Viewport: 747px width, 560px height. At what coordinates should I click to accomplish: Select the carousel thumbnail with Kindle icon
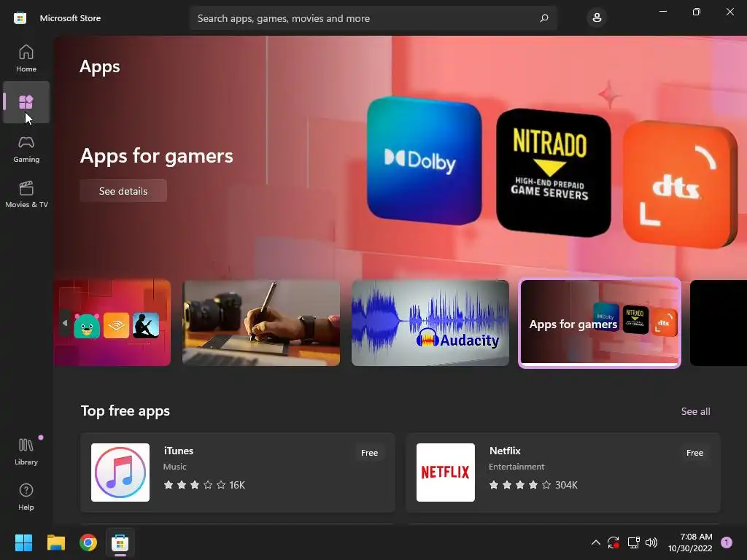(x=112, y=323)
